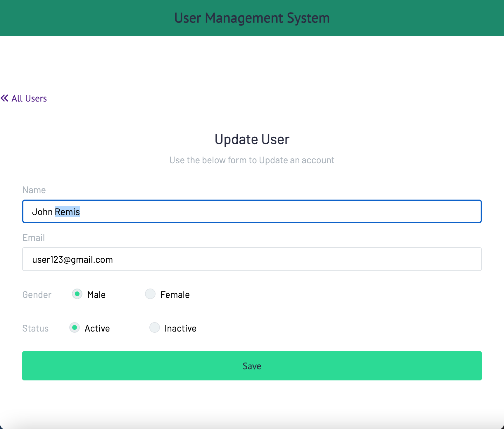Click the highlighted text Remis
Viewport: 504px width, 429px height.
pyautogui.click(x=67, y=212)
